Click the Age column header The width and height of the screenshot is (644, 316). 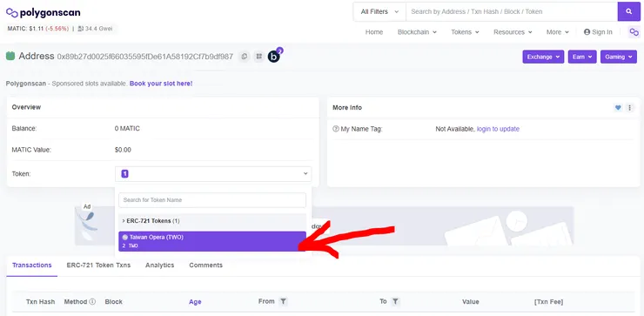pos(195,302)
